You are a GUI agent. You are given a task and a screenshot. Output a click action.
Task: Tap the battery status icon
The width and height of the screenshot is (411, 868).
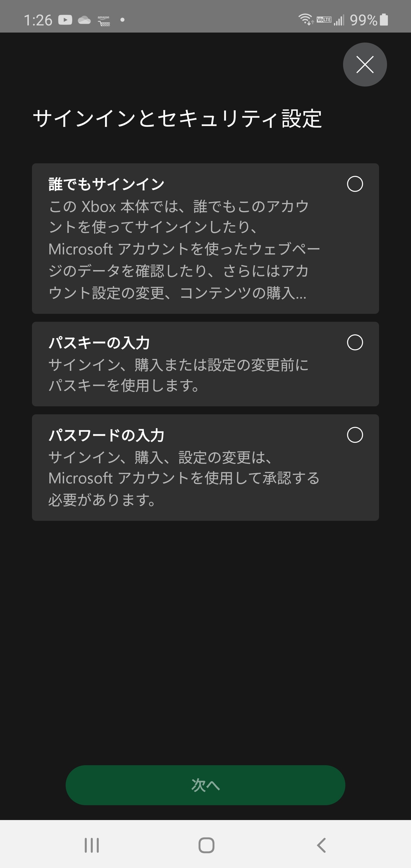(x=384, y=20)
